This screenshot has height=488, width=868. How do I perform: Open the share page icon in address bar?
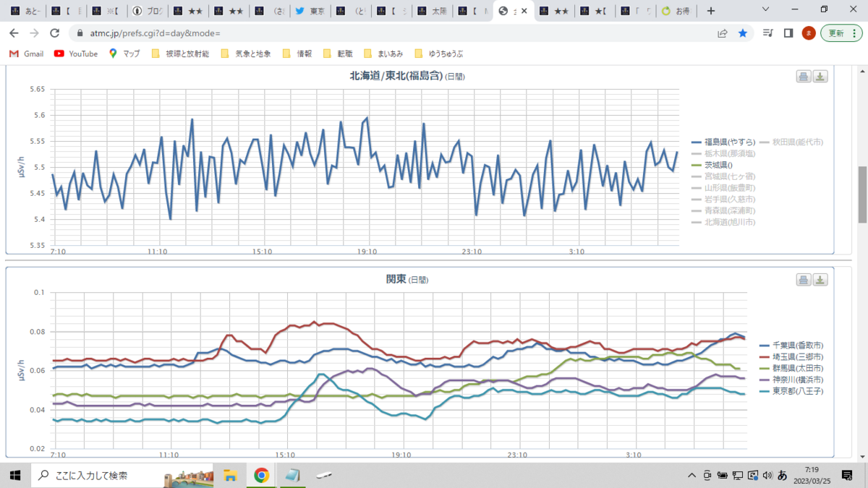point(722,33)
